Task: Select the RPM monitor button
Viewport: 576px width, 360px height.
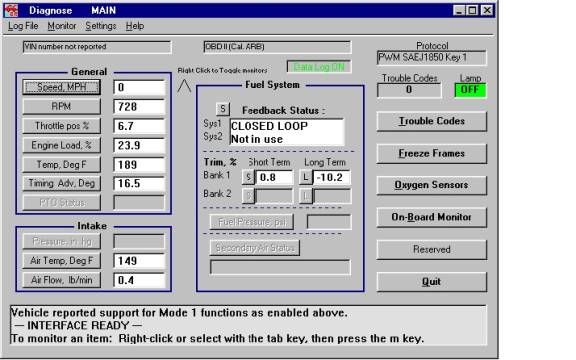Action: (x=61, y=107)
